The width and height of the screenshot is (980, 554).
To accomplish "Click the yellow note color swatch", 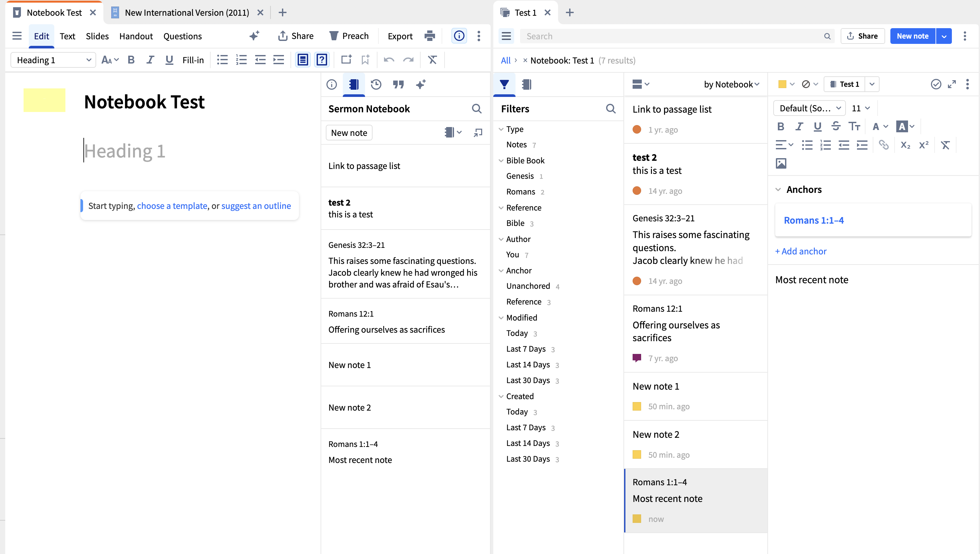I will 782,84.
